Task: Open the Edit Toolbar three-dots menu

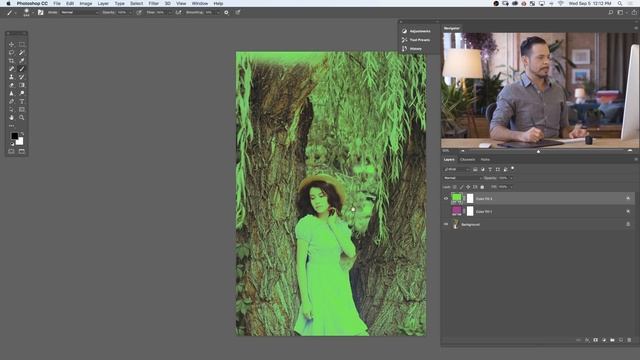Action: point(11,125)
